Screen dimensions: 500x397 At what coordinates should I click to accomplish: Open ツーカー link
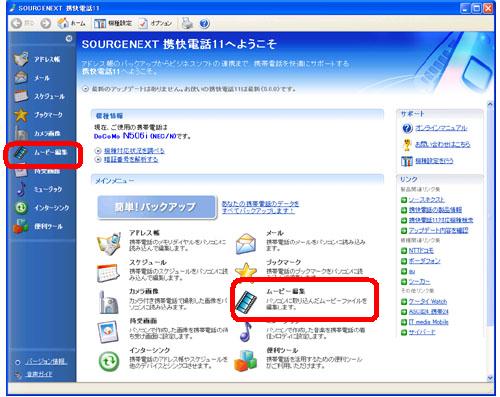tap(419, 282)
